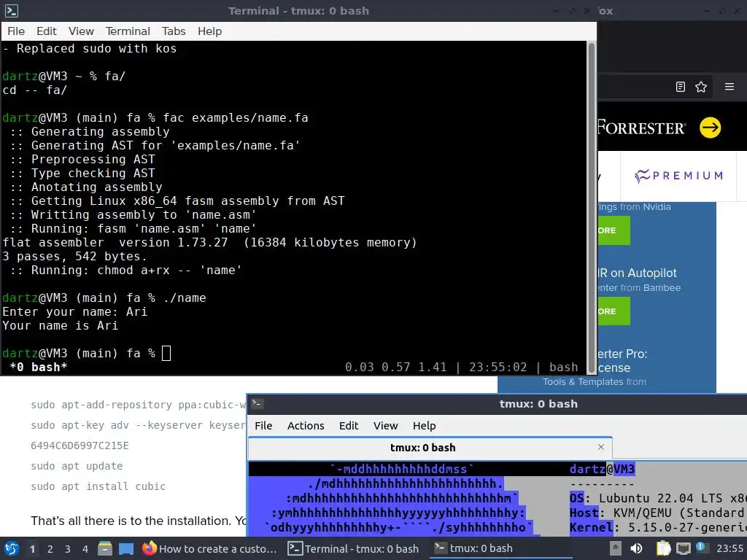The width and height of the screenshot is (747, 560).
Task: Click 'Your name is Ari' output line
Action: [60, 326]
